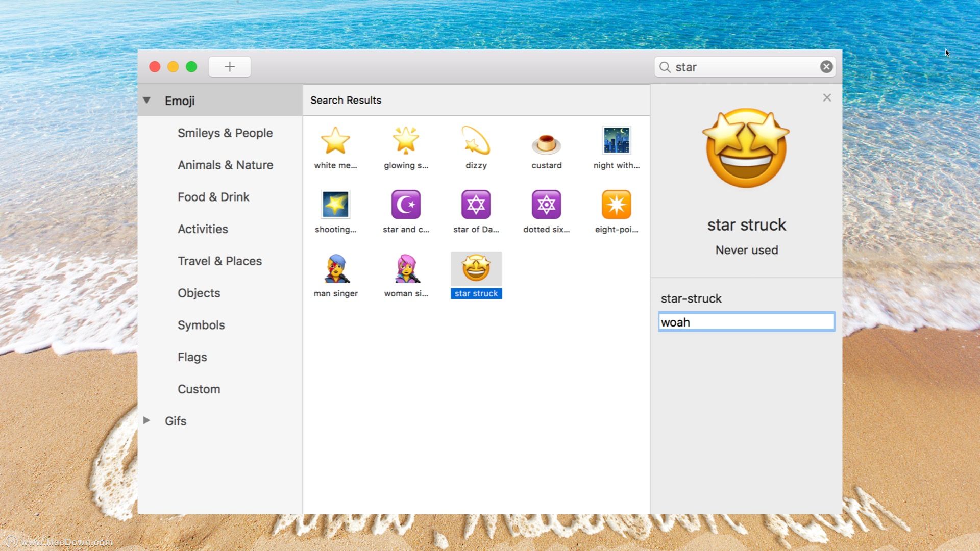Open the Custom emoji category
This screenshot has width=980, height=551.
tap(199, 389)
